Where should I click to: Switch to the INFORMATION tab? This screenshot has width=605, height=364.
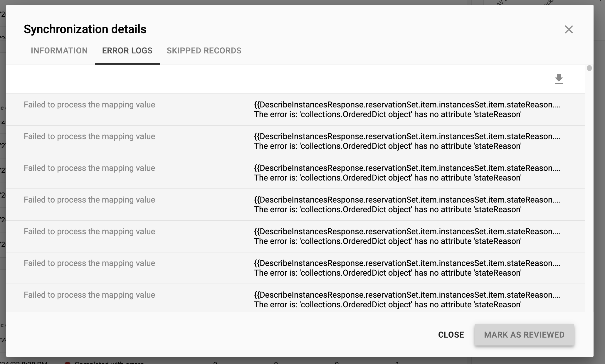[x=59, y=50]
